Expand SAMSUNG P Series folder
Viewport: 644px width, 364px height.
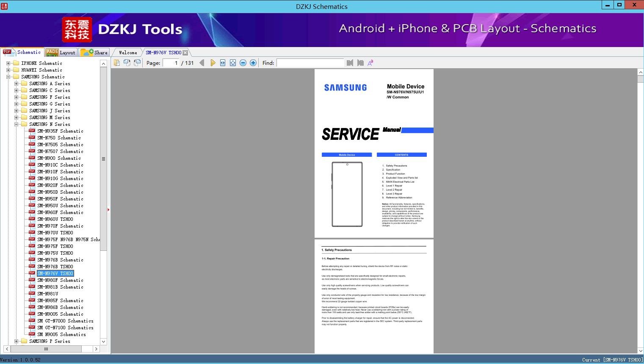pyautogui.click(x=16, y=341)
